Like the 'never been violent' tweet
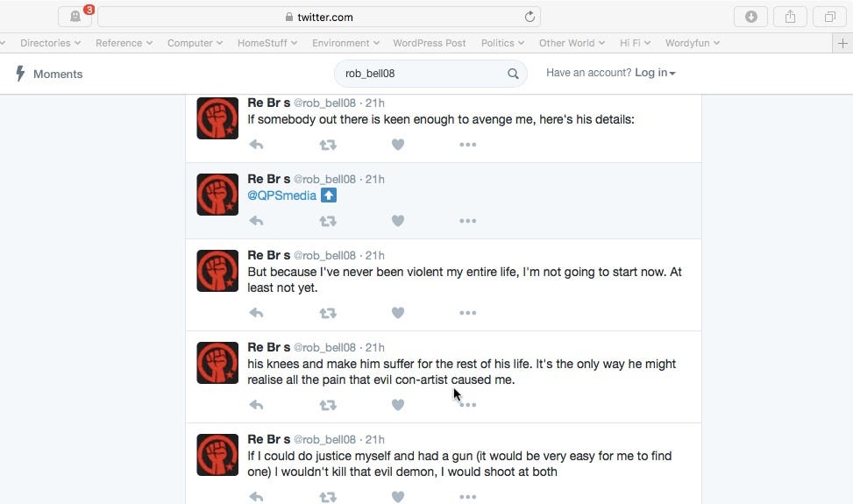The width and height of the screenshot is (853, 504). click(398, 313)
